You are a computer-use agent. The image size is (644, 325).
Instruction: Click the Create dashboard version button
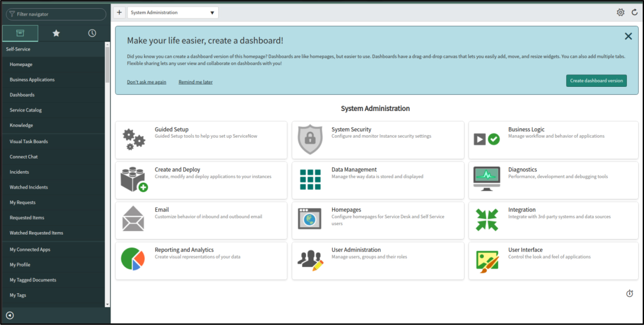pyautogui.click(x=596, y=81)
